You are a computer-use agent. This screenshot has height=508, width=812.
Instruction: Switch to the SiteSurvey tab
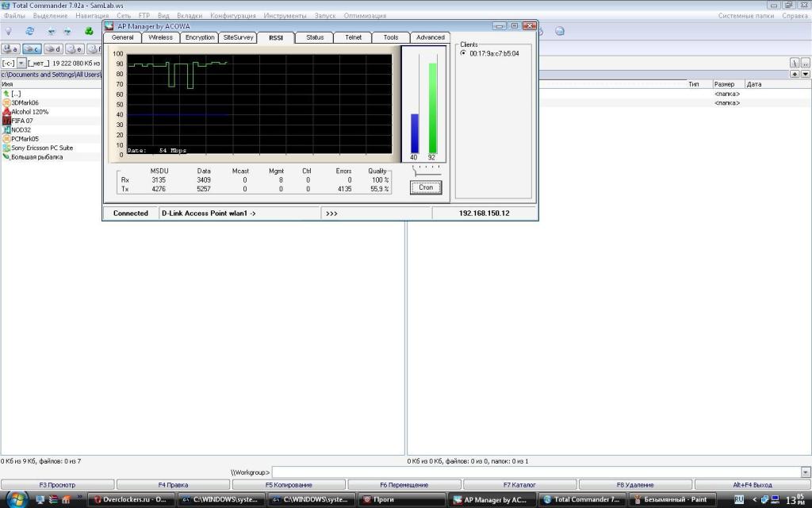click(238, 37)
